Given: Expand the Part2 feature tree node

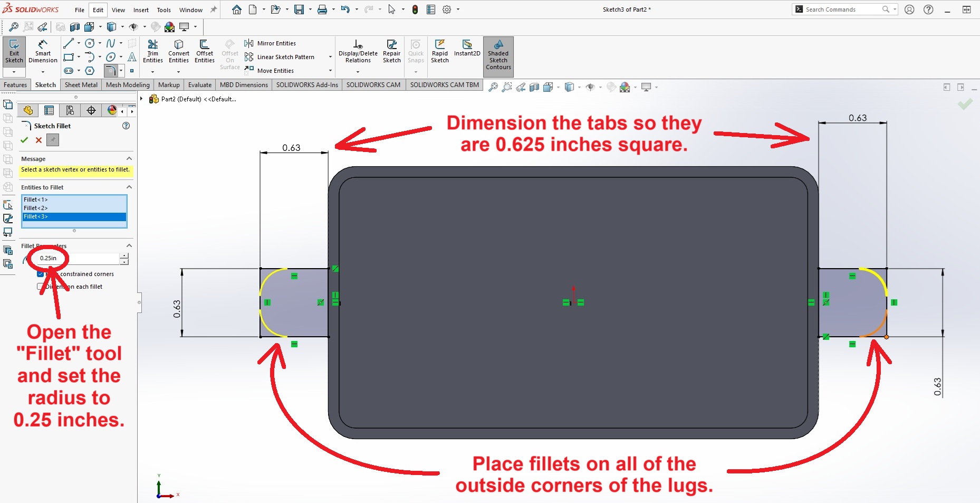Looking at the screenshot, I should 141,99.
